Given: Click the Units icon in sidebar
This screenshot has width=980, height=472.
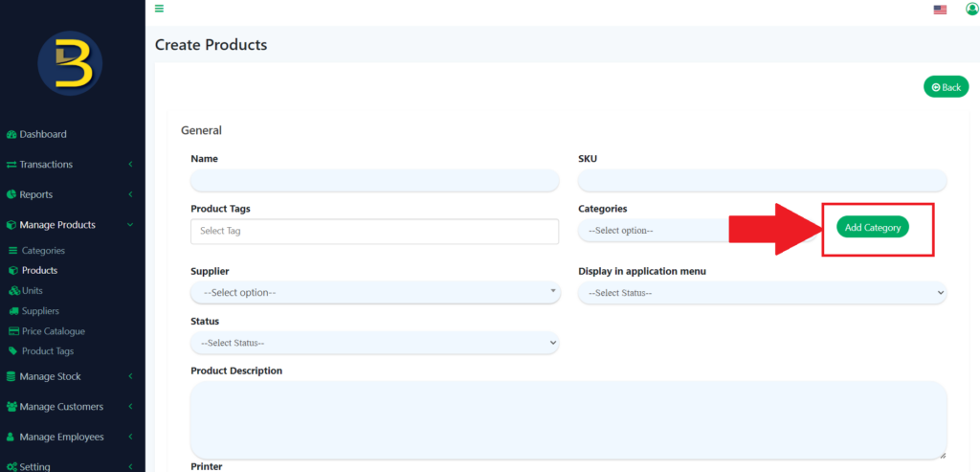Looking at the screenshot, I should 13,291.
